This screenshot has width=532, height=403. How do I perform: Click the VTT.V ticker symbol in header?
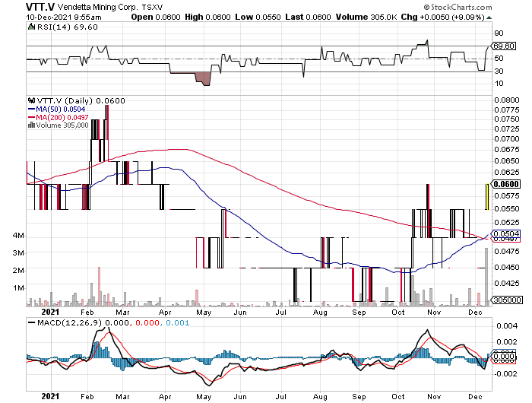click(x=40, y=6)
